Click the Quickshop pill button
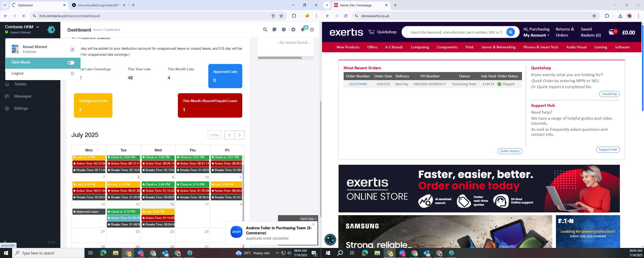Image resolution: width=644 pixels, height=258 pixels. click(x=609, y=94)
